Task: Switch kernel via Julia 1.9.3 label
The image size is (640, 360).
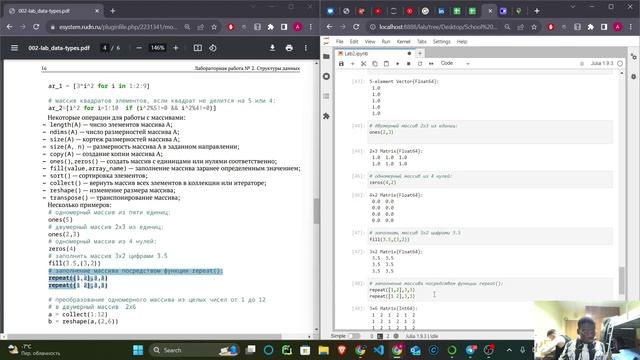Action: tap(602, 63)
